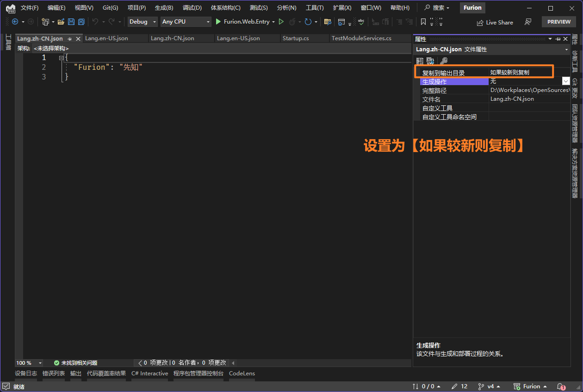The width and height of the screenshot is (583, 392).
Task: Click the Open File folder icon
Action: tap(61, 22)
